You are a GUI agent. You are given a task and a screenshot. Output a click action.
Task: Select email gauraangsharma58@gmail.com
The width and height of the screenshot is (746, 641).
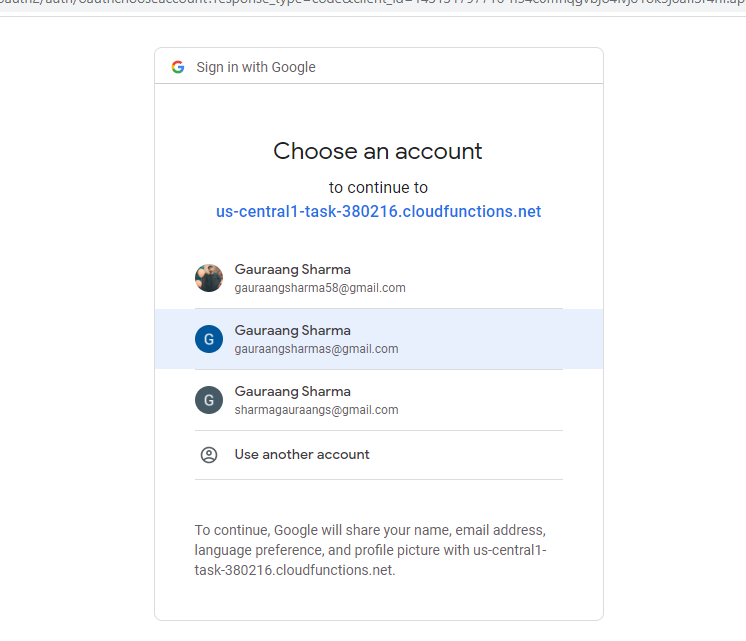click(x=320, y=288)
